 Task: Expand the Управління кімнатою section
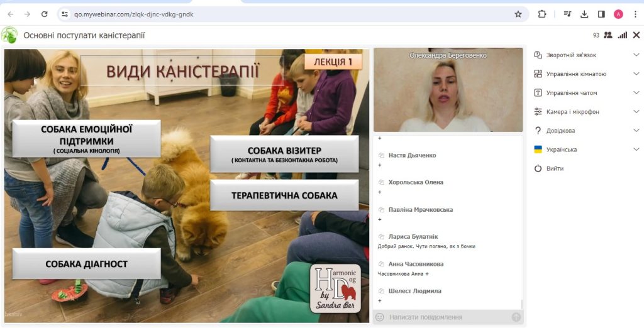pyautogui.click(x=585, y=74)
